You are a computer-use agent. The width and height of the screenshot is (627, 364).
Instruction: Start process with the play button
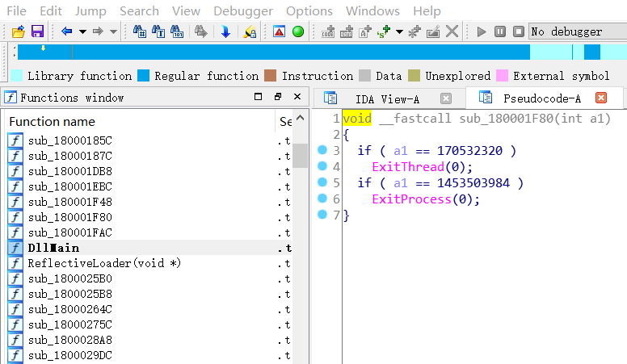[482, 31]
